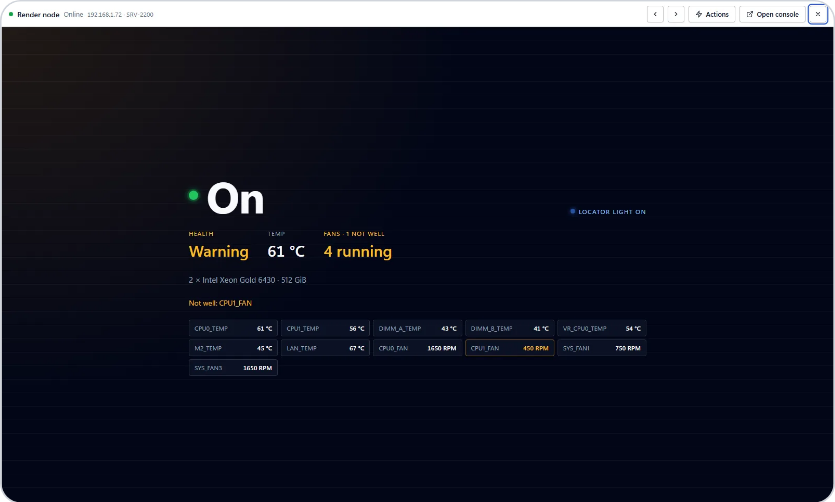835x502 pixels.
Task: Click the 61 °C temperature reading
Action: (286, 251)
